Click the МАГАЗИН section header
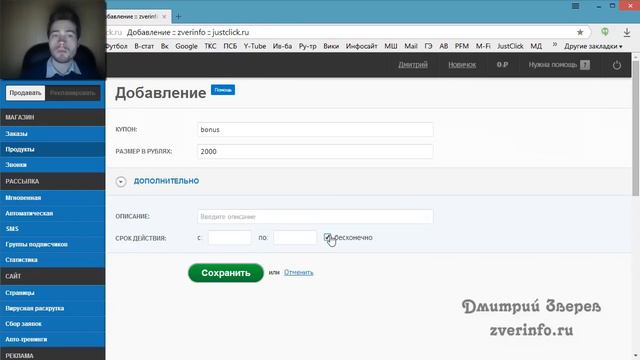 [x=53, y=117]
